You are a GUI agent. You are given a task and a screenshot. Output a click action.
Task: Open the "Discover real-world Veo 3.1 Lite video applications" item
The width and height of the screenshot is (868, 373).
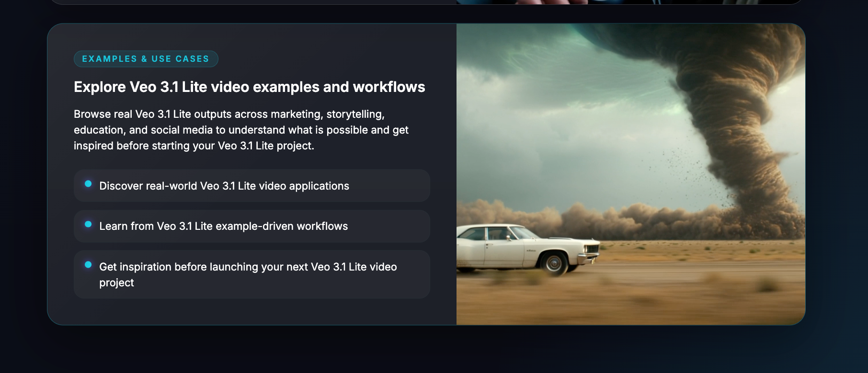(224, 186)
